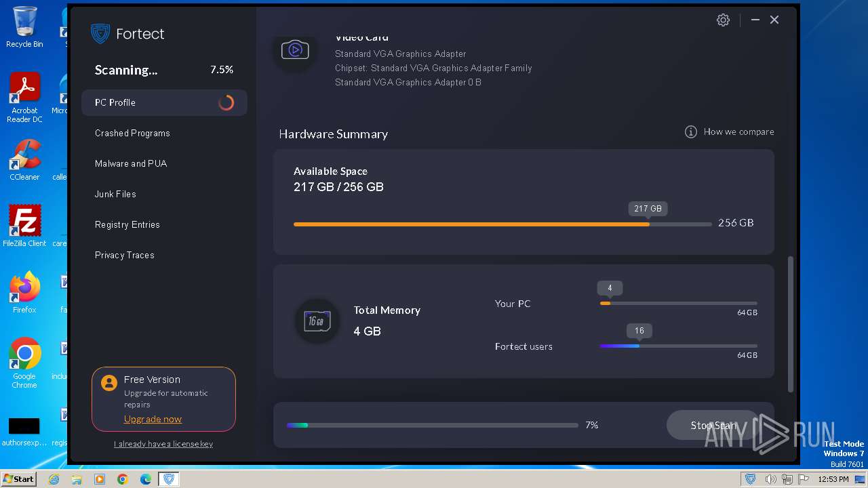Click the info icon beside How we compare
The image size is (868, 488).
click(690, 132)
